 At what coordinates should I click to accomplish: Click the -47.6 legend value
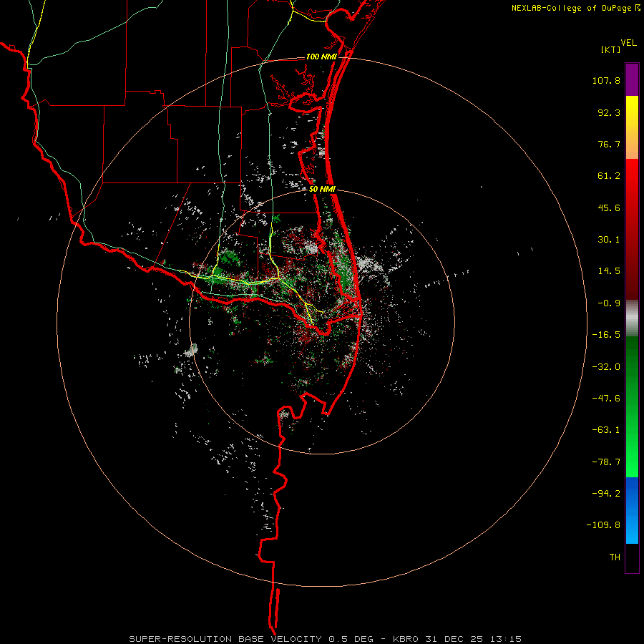(606, 399)
